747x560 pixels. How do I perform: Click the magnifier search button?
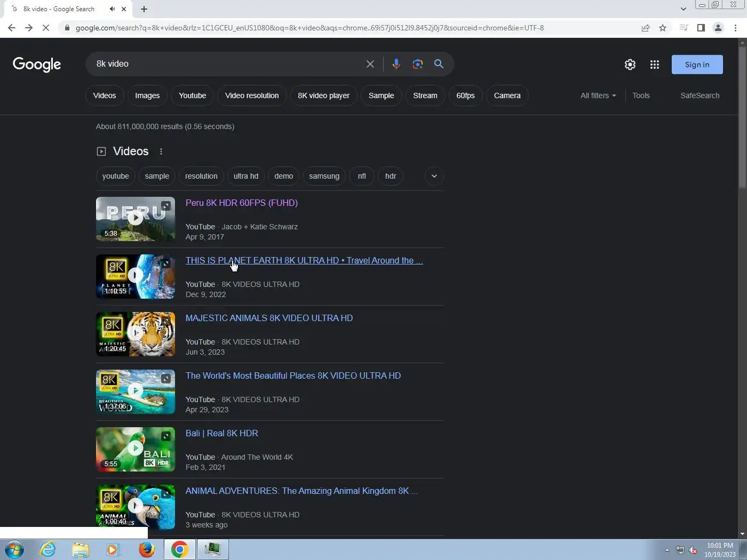[x=439, y=64]
